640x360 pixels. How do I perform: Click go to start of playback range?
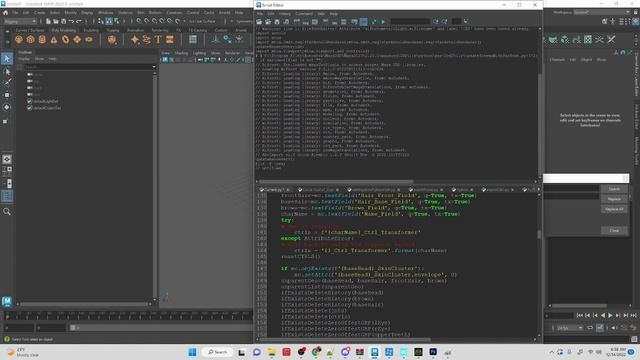(x=580, y=315)
